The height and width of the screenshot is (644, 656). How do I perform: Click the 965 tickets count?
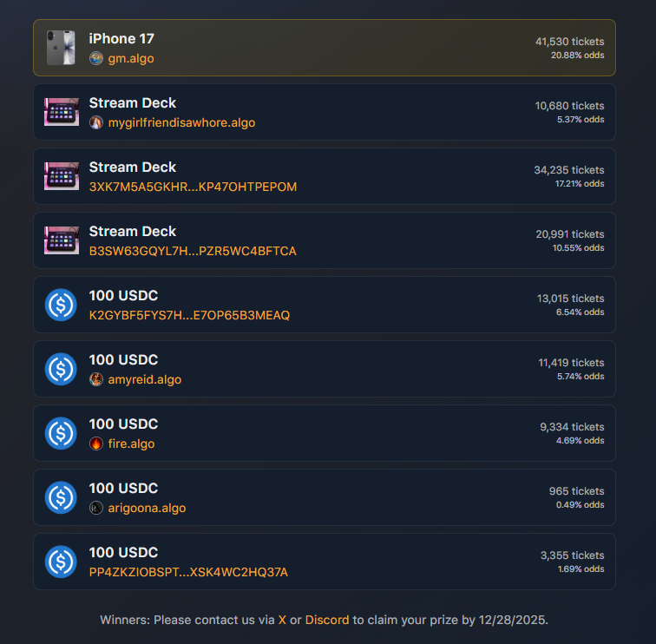point(576,491)
